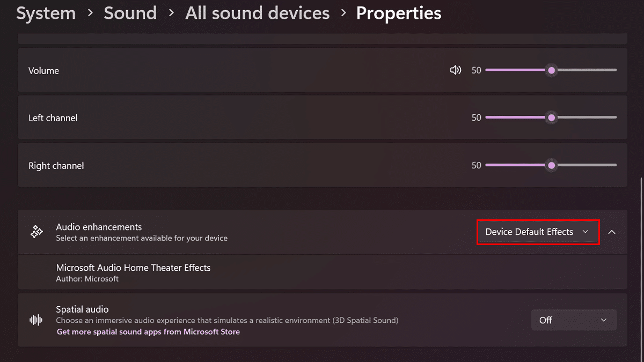Click the Volume value showing 50
Image resolution: width=644 pixels, height=362 pixels.
click(476, 70)
